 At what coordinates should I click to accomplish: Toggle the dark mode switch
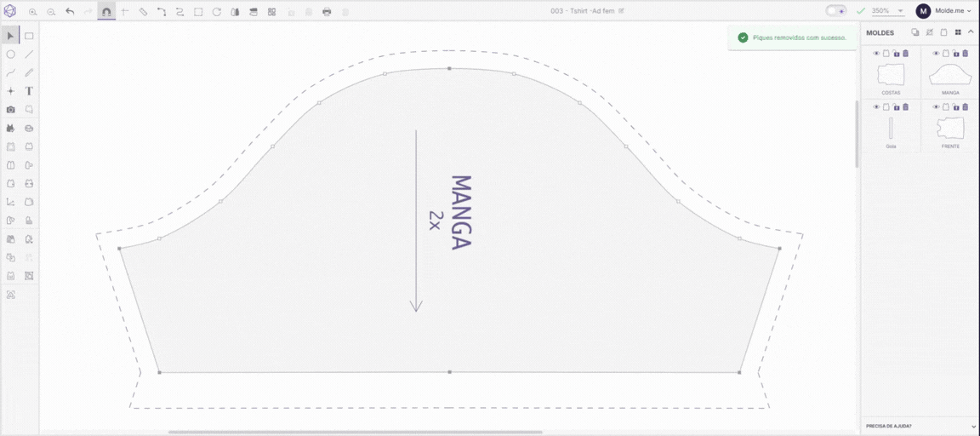point(835,10)
